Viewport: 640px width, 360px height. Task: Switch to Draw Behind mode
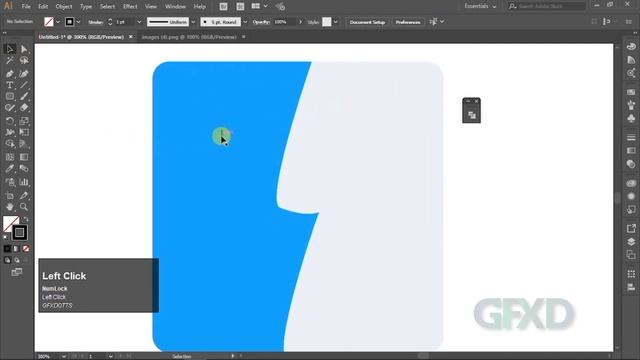coord(17,260)
